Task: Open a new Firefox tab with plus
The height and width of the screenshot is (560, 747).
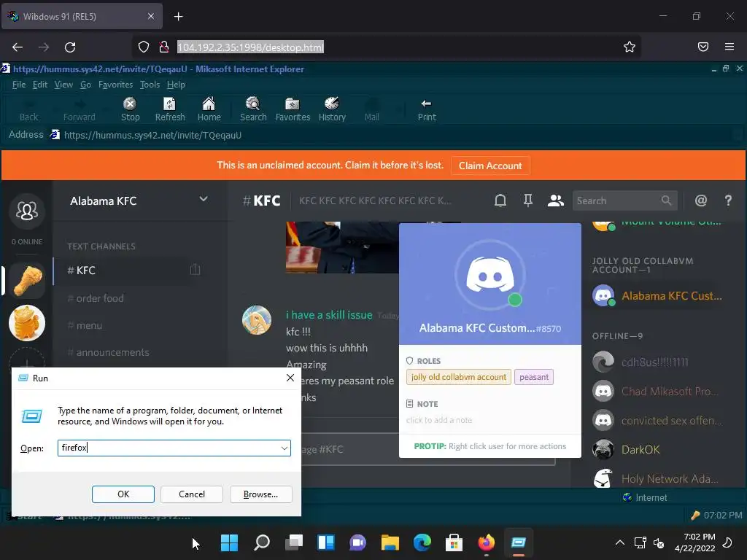Action: click(178, 17)
